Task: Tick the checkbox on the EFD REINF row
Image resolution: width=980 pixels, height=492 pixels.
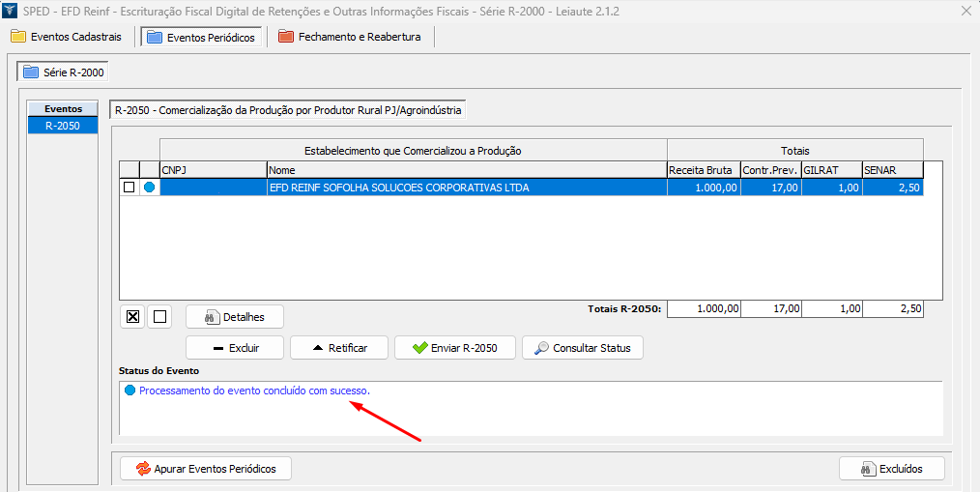Action: pyautogui.click(x=130, y=188)
